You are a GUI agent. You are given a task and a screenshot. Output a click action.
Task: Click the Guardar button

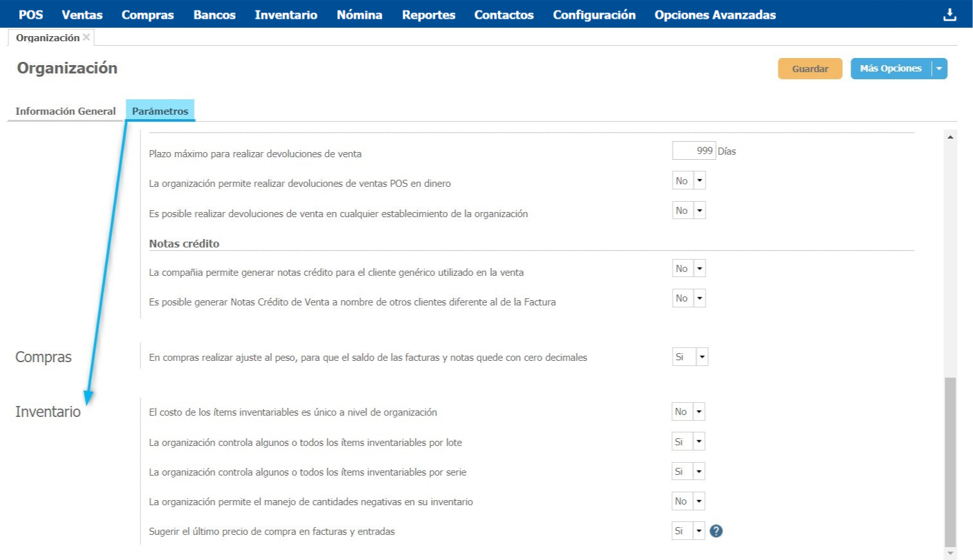point(809,68)
